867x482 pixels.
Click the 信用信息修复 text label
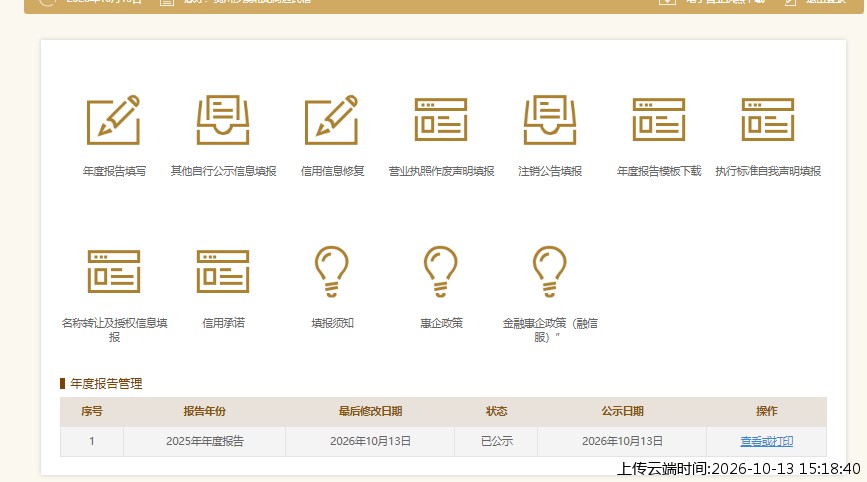click(332, 171)
